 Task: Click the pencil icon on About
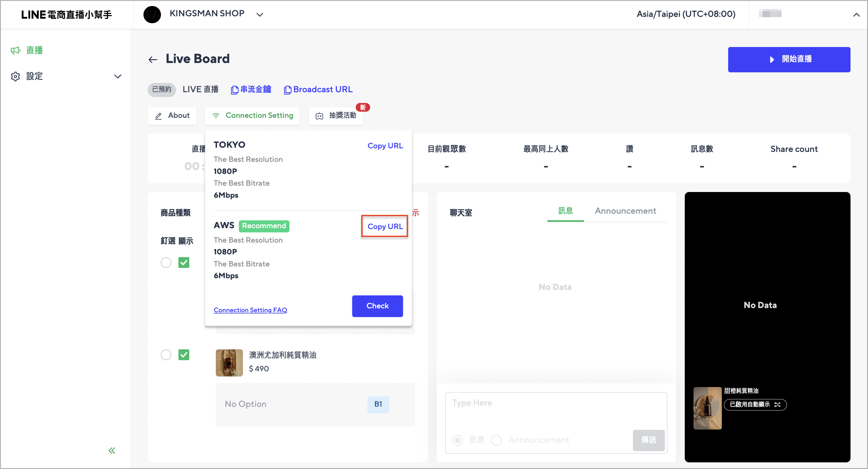(x=158, y=116)
